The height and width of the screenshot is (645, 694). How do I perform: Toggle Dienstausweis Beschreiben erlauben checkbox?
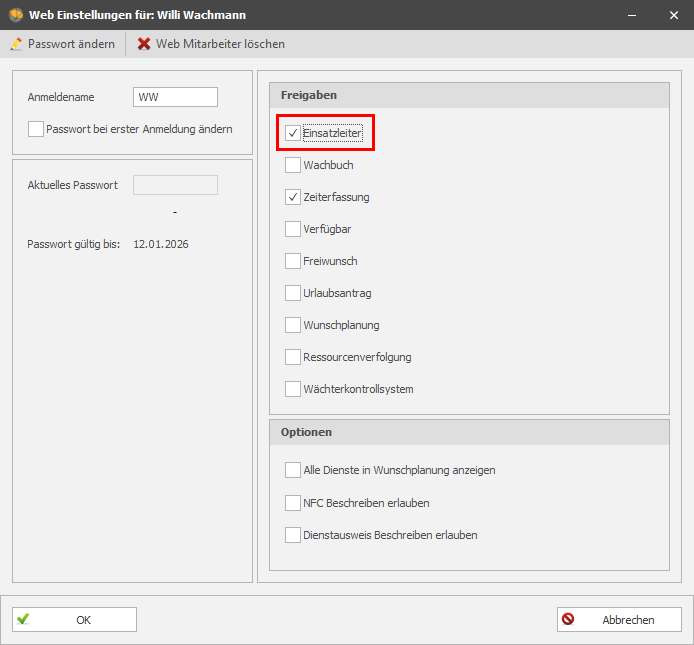[293, 535]
